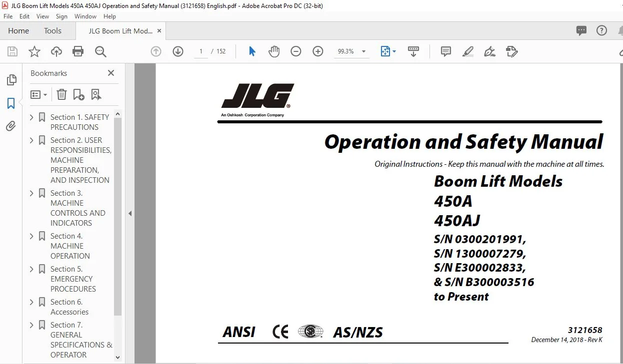The image size is (623, 364).
Task: Open Page Thumbnails panel icon
Action: point(11,80)
